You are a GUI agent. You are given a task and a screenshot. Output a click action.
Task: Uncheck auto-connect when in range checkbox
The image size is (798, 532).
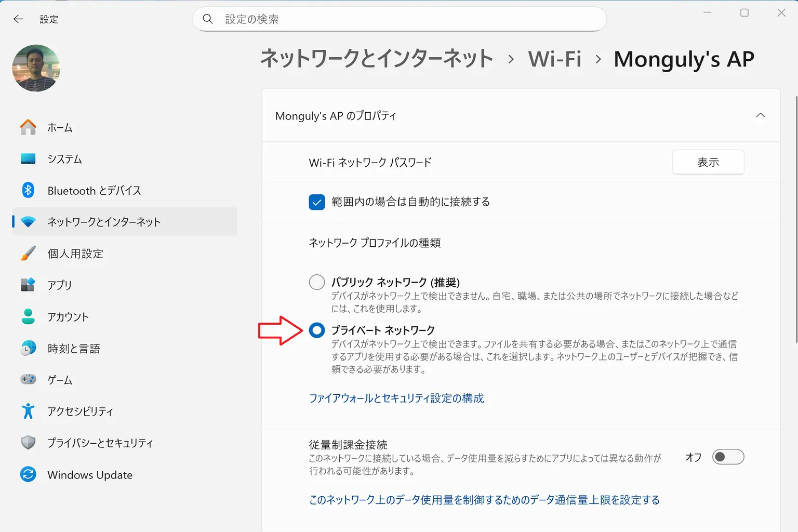317,202
